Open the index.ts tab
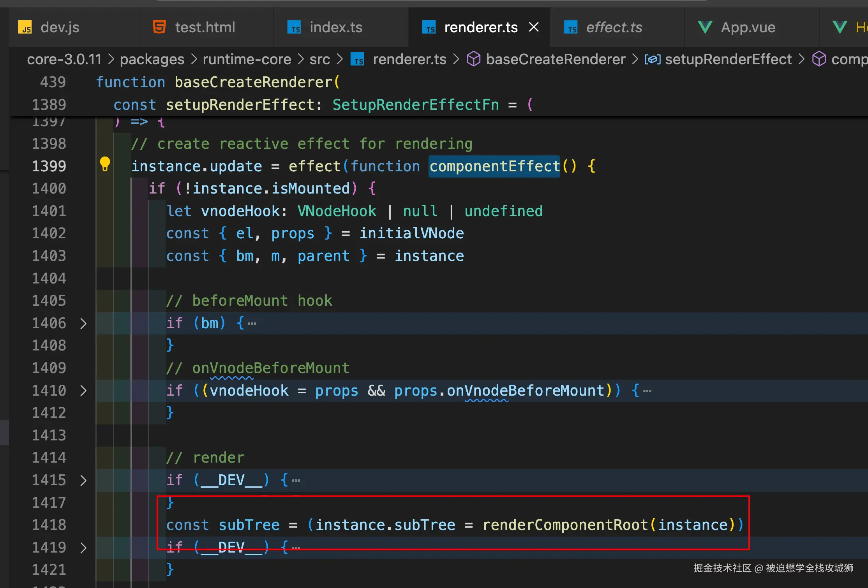868x588 pixels. (x=336, y=27)
